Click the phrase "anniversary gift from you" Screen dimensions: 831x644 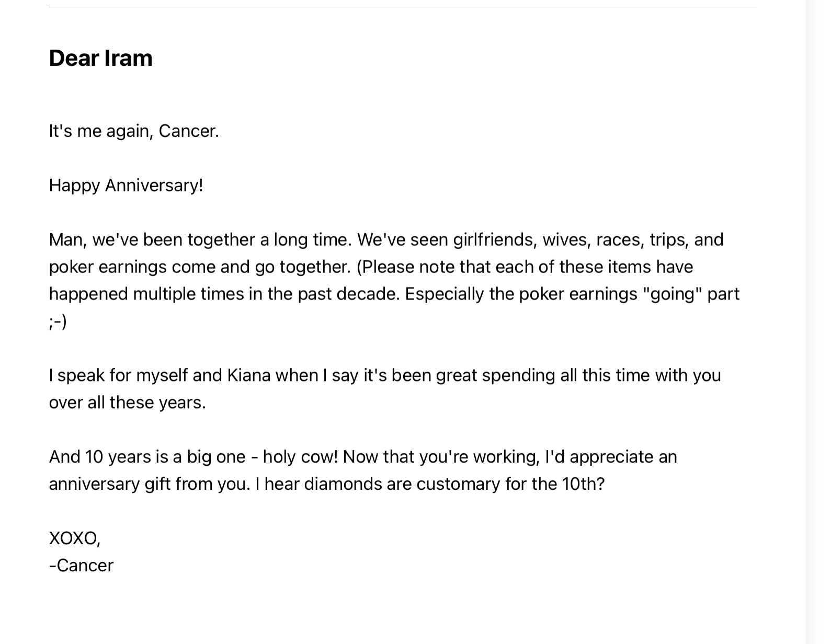[149, 484]
